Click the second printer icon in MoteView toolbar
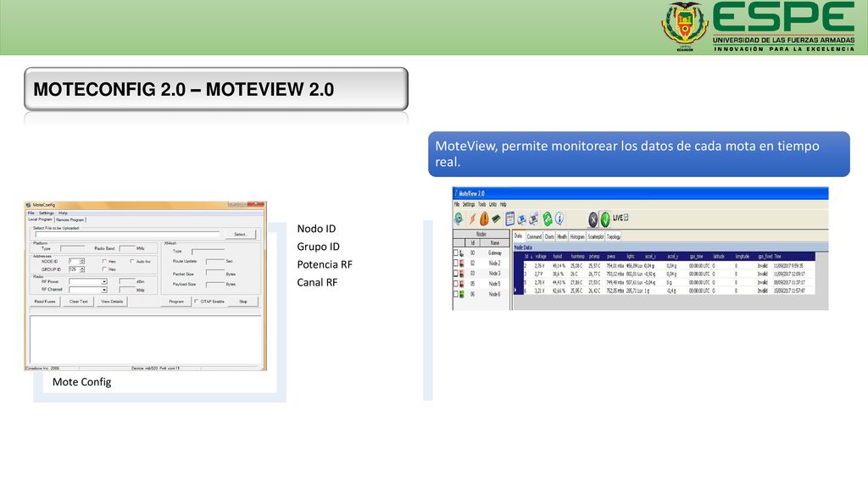 tap(534, 219)
